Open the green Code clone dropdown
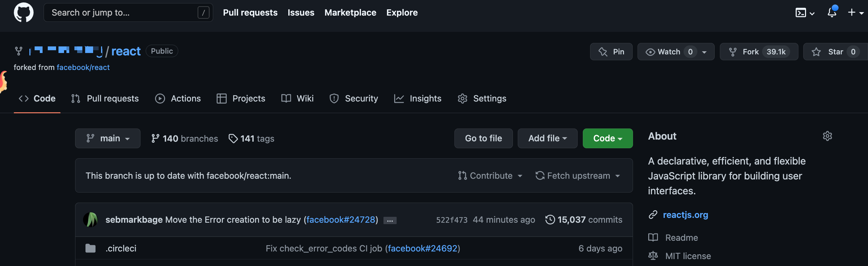The width and height of the screenshot is (868, 266). 608,138
